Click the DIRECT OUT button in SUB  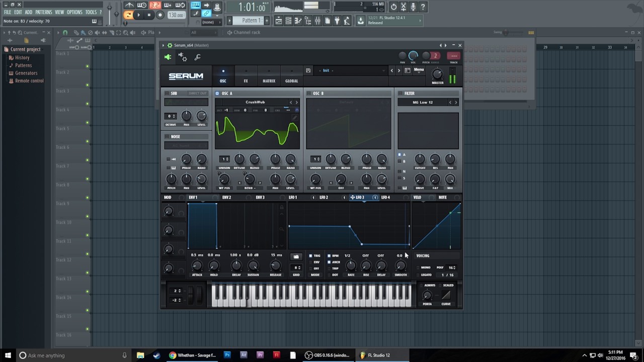pos(197,94)
